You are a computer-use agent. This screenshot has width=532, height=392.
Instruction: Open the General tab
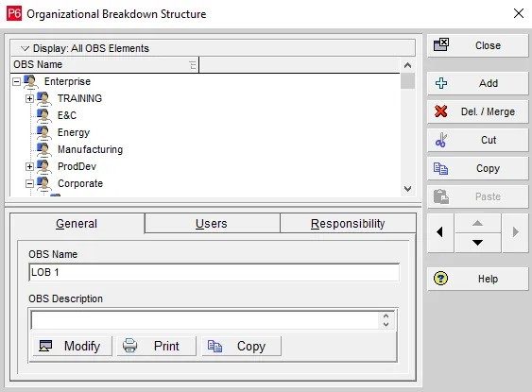tap(77, 224)
